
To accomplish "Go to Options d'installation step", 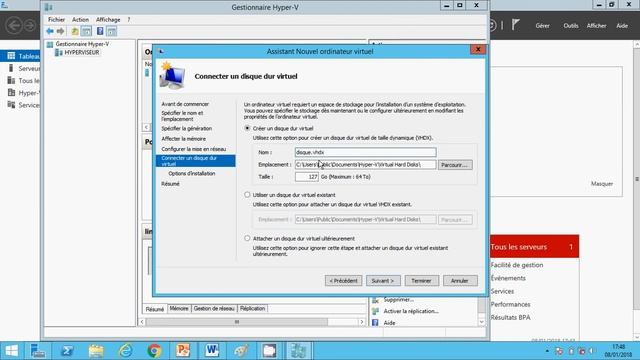I will pyautogui.click(x=191, y=173).
